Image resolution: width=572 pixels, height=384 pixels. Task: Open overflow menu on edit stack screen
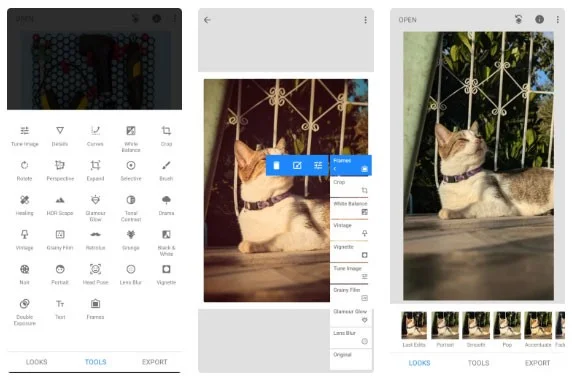point(365,20)
